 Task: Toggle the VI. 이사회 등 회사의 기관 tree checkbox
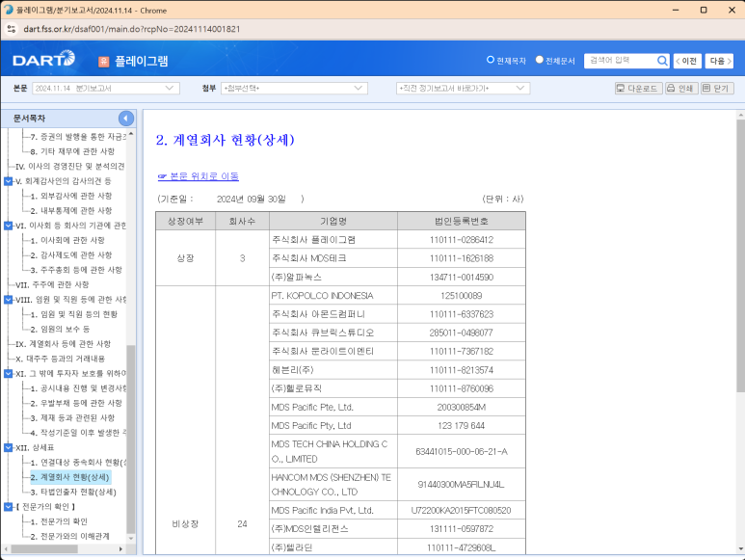pos(8,226)
